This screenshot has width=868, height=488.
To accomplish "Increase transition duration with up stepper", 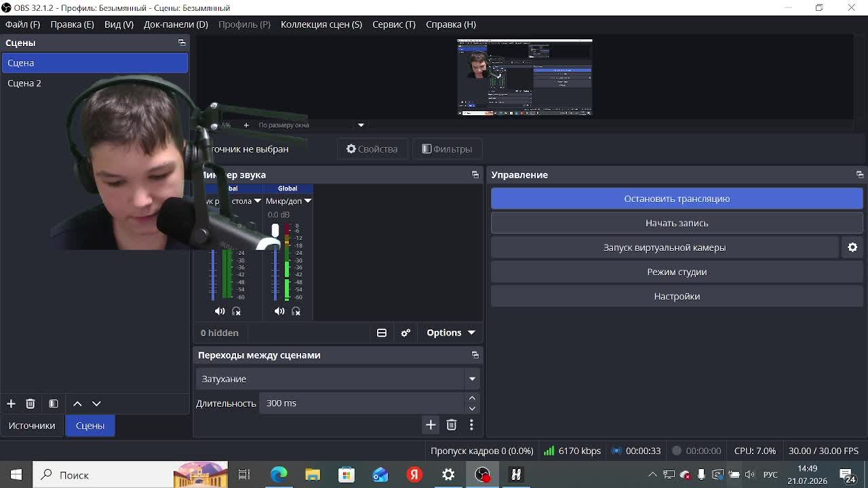I will pos(472,399).
